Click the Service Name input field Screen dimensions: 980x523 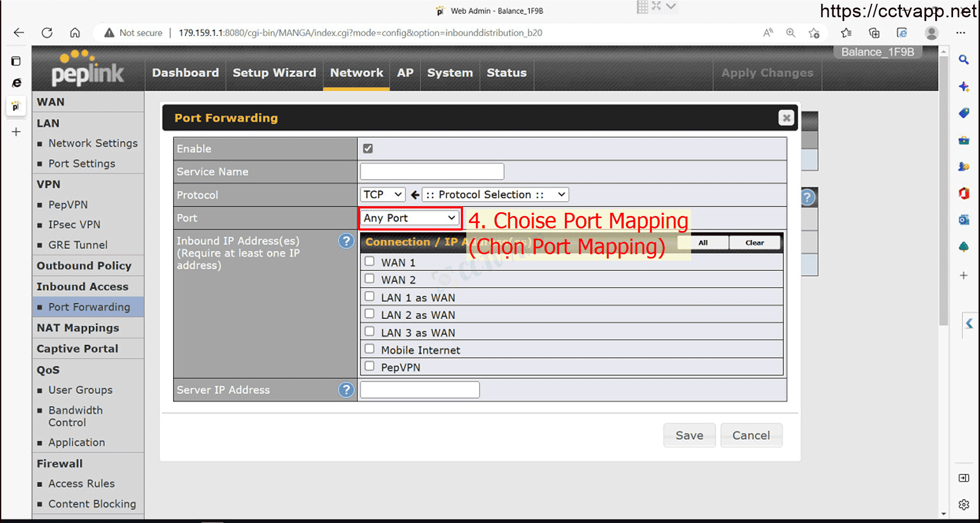(432, 172)
